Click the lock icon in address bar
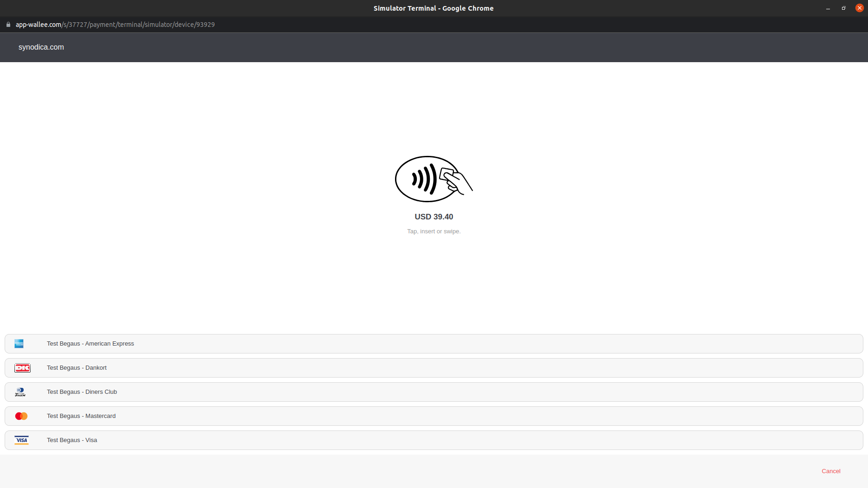868x488 pixels. pyautogui.click(x=8, y=25)
